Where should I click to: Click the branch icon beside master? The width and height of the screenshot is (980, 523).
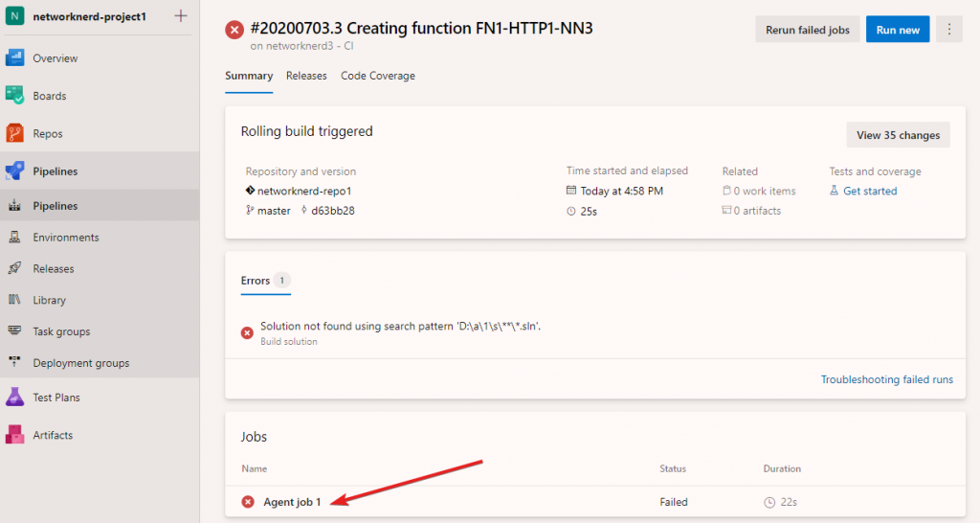250,210
